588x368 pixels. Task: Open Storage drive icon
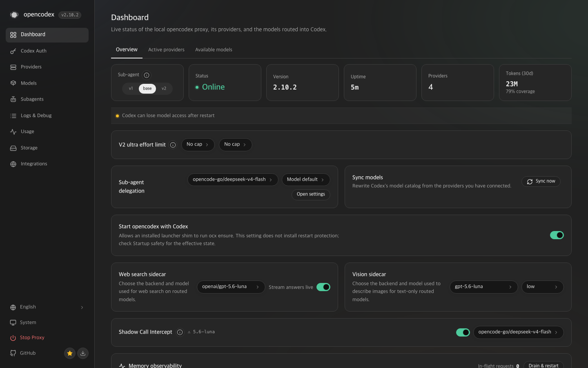[x=13, y=148]
